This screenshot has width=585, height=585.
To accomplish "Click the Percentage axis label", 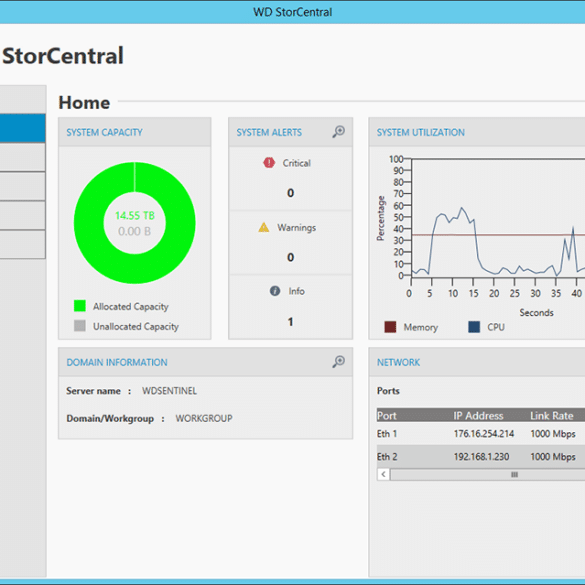I will click(x=380, y=218).
